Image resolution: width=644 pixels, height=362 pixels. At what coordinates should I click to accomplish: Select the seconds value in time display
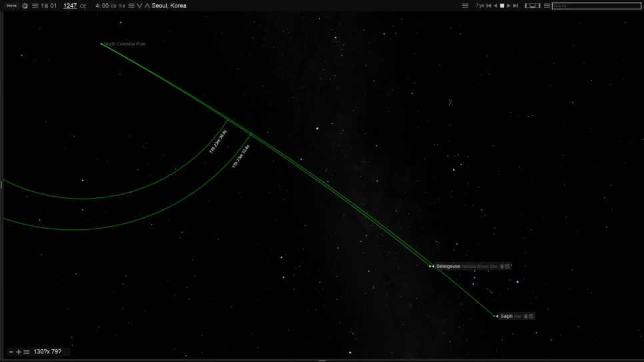coord(113,6)
